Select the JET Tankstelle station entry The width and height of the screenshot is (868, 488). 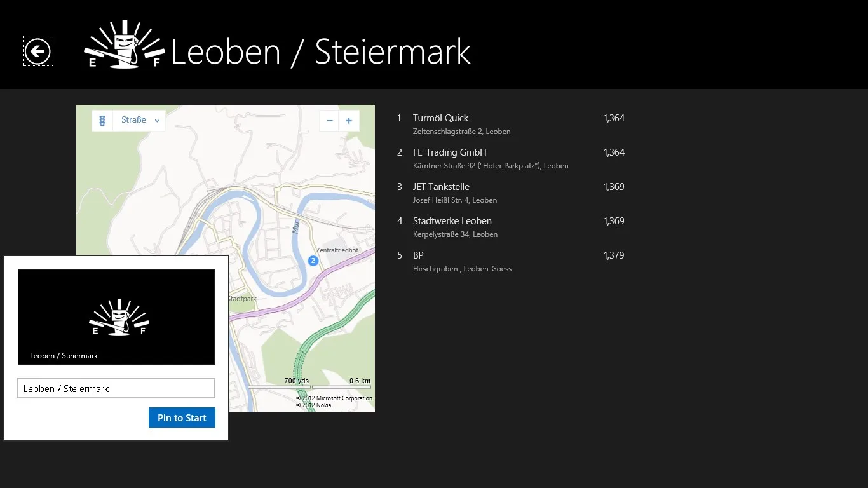pos(511,193)
